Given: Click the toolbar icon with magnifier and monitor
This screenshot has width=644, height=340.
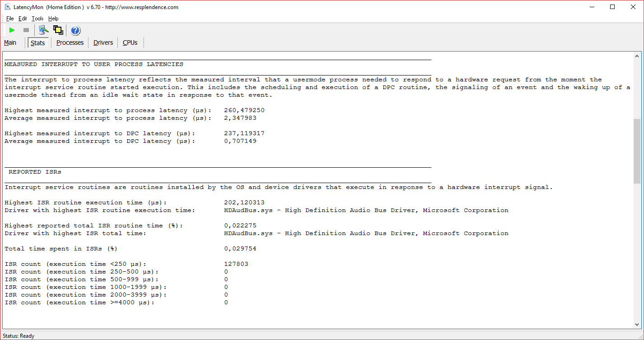Looking at the screenshot, I should click(43, 30).
